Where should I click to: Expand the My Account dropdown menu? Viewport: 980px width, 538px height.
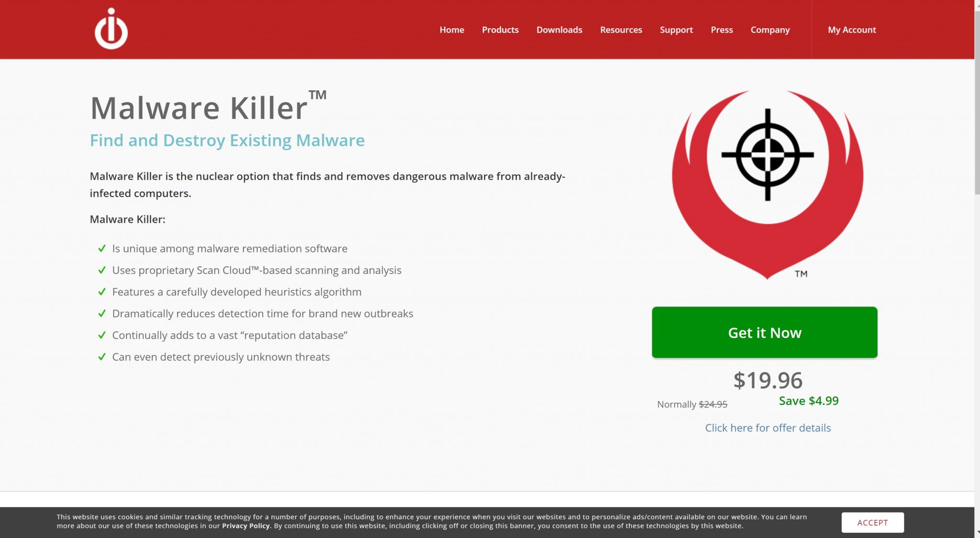(851, 29)
